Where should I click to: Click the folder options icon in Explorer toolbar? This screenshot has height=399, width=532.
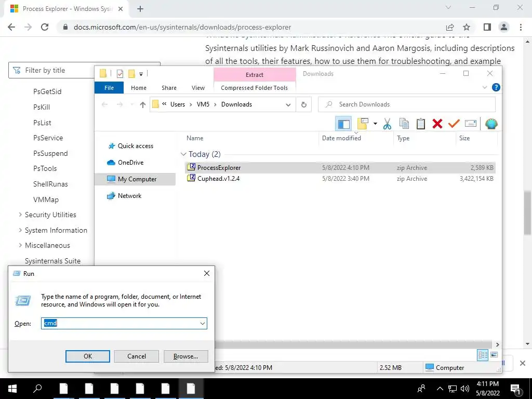click(363, 124)
